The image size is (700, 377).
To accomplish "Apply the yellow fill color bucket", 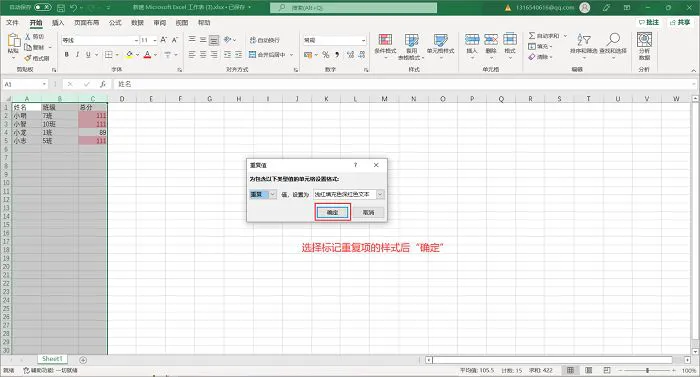I will (129, 54).
